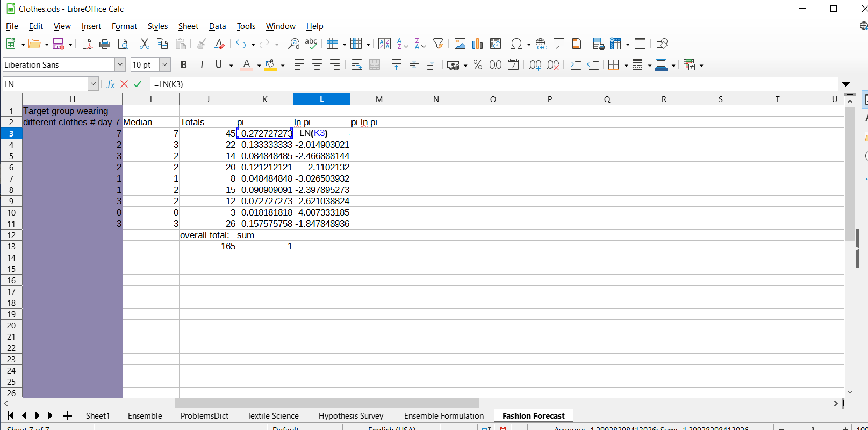
Task: Apply the blue border color
Action: click(x=662, y=65)
